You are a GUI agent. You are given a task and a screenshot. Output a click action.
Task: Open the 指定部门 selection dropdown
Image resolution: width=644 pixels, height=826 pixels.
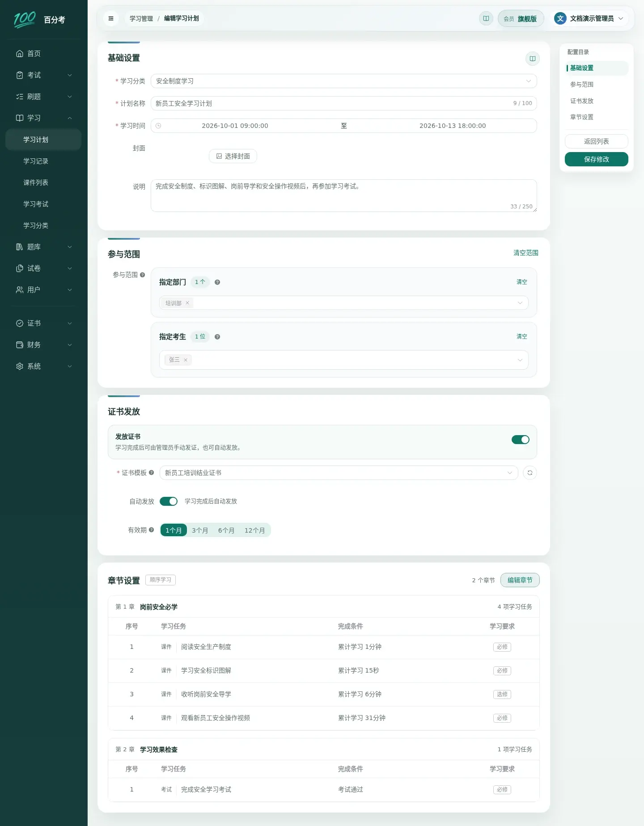pos(343,303)
